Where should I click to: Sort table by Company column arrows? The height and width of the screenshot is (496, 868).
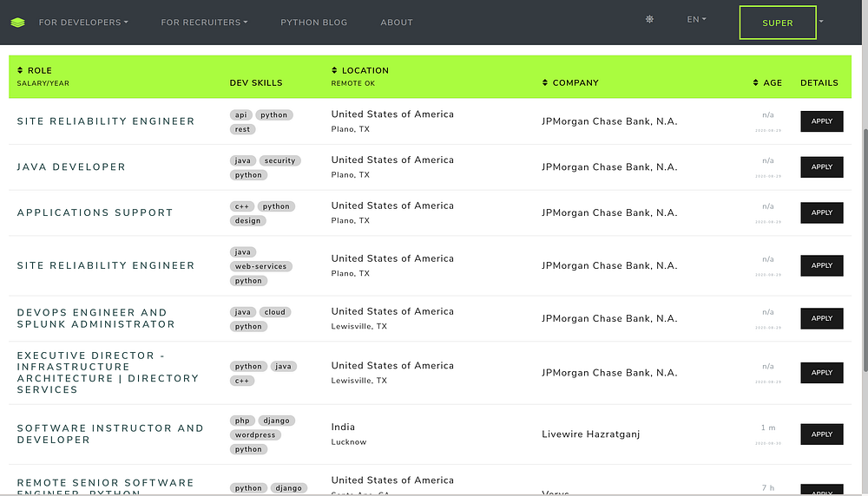pos(545,82)
